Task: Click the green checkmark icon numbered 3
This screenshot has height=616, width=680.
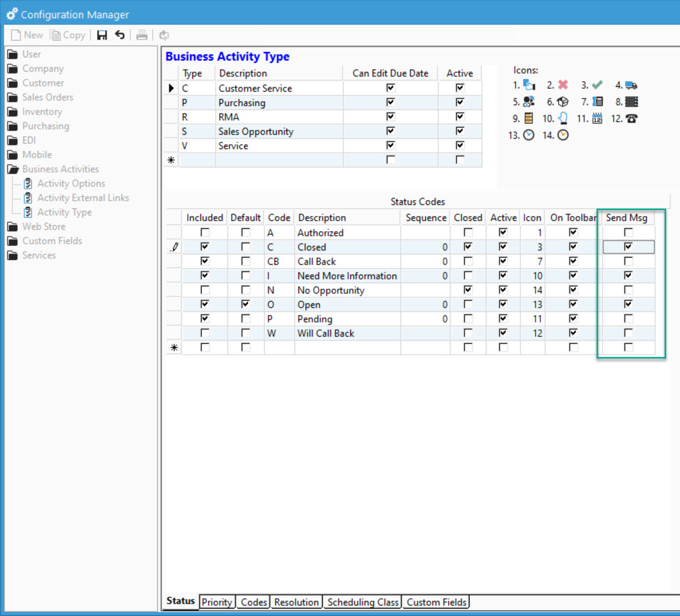Action: click(597, 85)
